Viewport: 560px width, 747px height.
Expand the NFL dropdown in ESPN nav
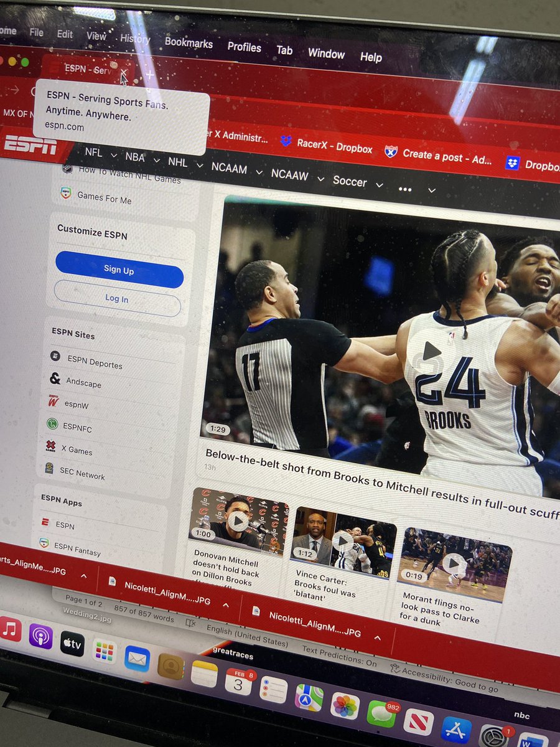(114, 154)
